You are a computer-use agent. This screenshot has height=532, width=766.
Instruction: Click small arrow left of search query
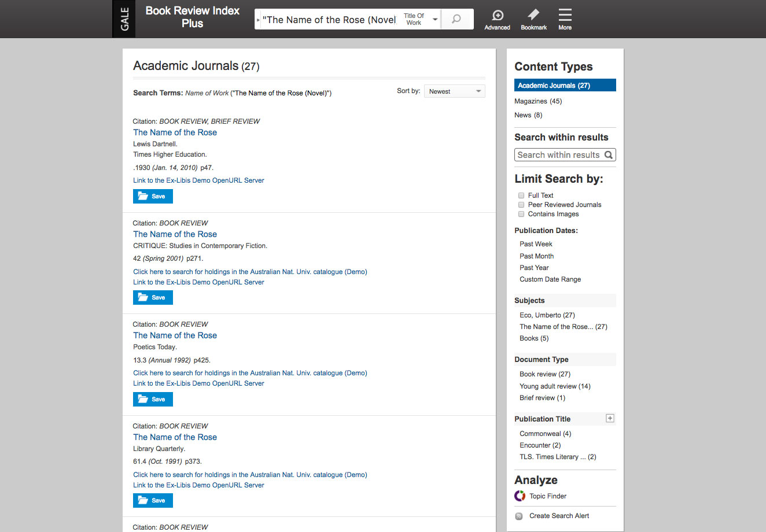[x=258, y=20]
